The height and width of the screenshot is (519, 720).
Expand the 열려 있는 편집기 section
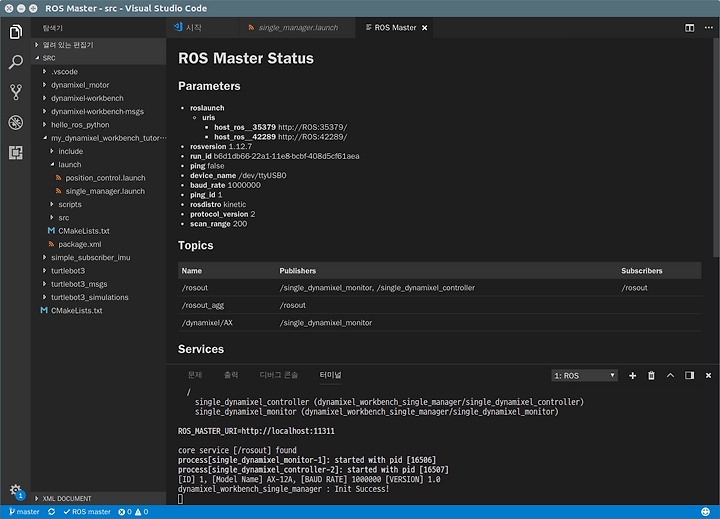[98, 45]
